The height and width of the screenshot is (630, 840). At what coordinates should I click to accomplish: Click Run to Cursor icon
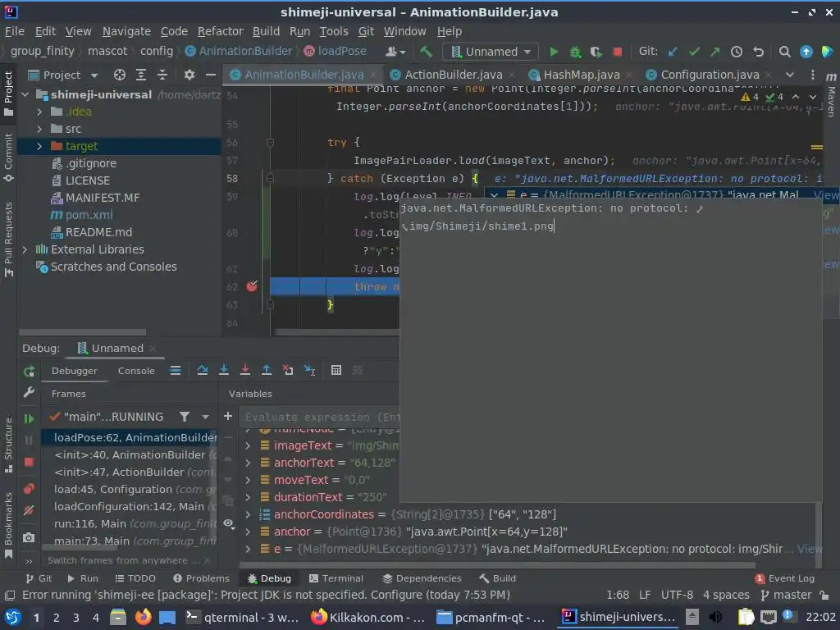click(x=309, y=370)
